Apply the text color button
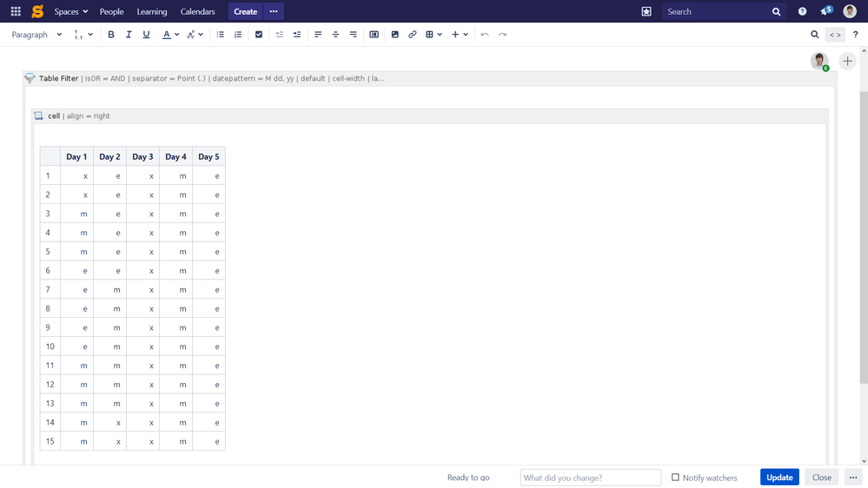This screenshot has width=868, height=488. coord(166,35)
